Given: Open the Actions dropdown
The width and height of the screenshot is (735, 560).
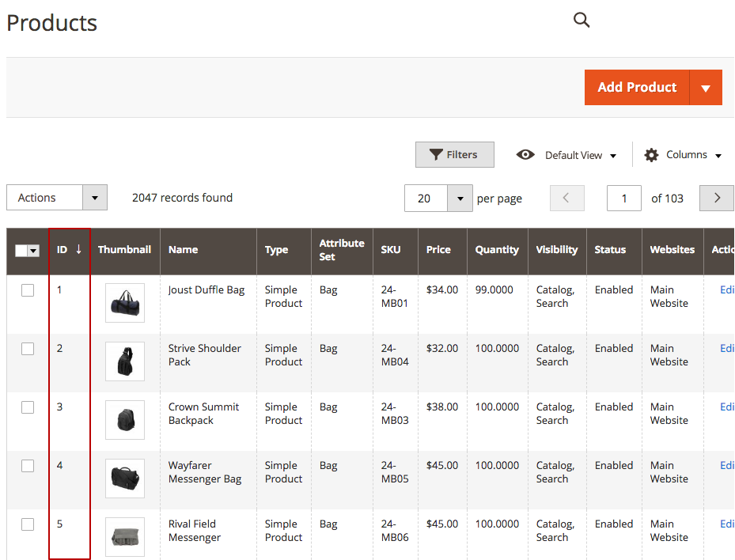Looking at the screenshot, I should pos(57,198).
